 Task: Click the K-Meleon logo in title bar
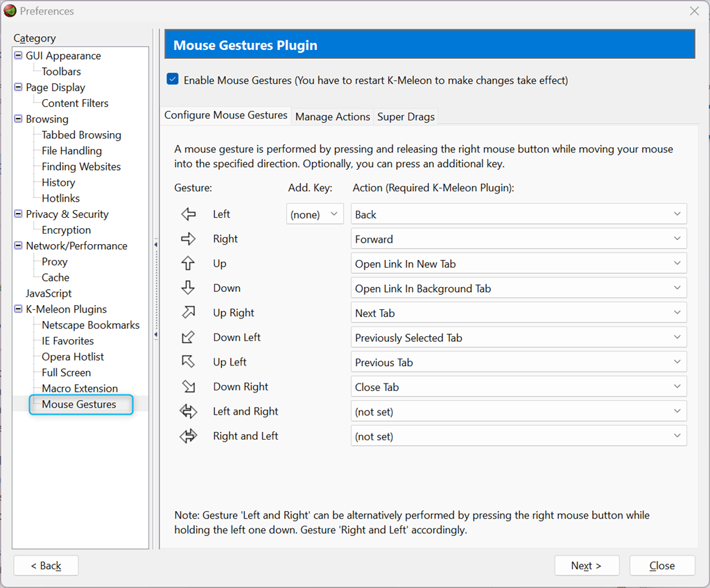point(10,11)
